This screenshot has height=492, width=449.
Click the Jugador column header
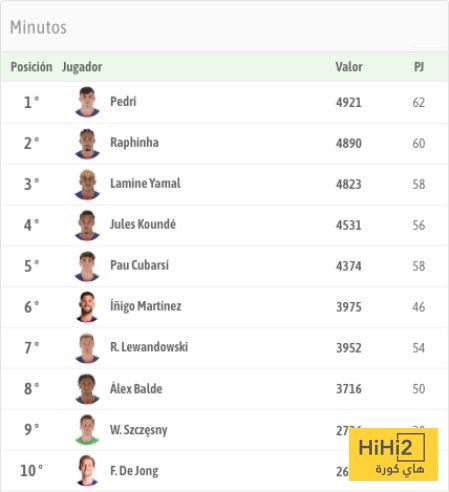pos(82,67)
